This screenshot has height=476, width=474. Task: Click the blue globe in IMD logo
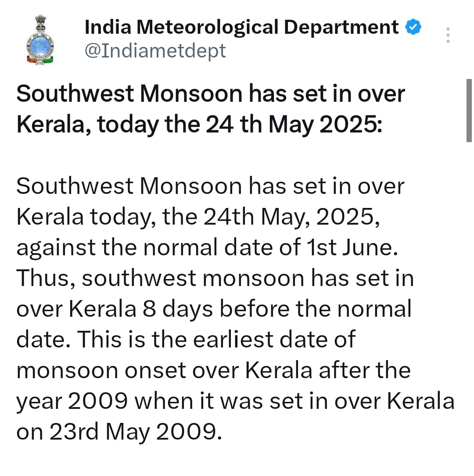(40, 46)
